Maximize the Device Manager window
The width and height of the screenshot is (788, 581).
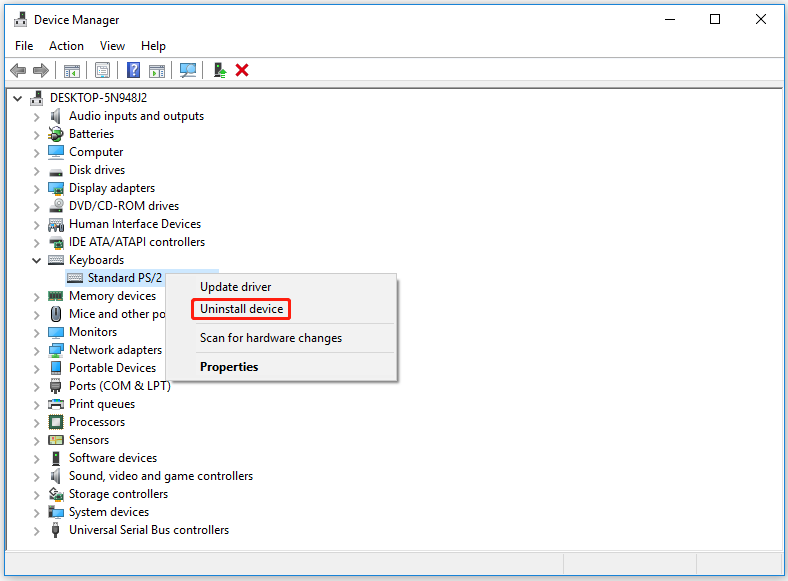[x=715, y=20]
